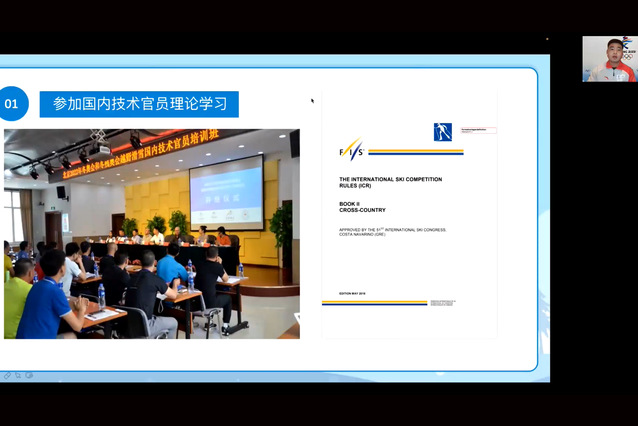The width and height of the screenshot is (638, 426).
Task: Click the blue cross-country skier icon
Action: pyautogui.click(x=442, y=131)
